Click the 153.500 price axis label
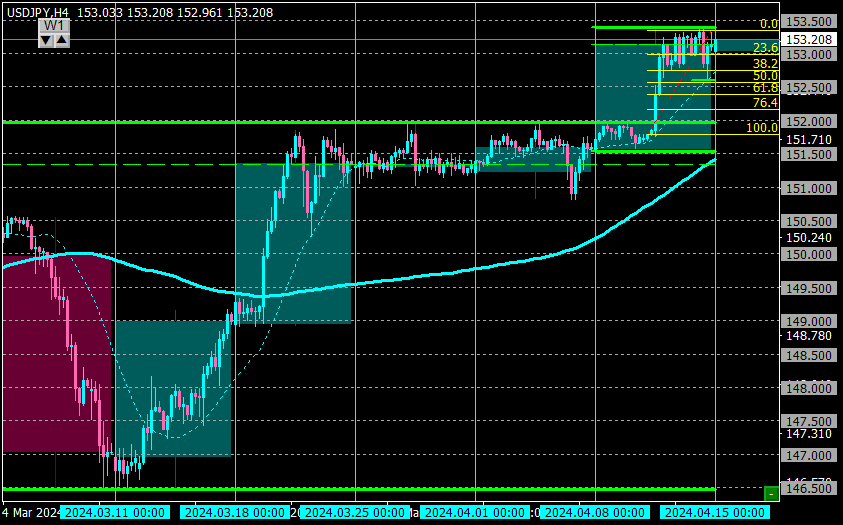This screenshot has width=843, height=525. [x=809, y=21]
